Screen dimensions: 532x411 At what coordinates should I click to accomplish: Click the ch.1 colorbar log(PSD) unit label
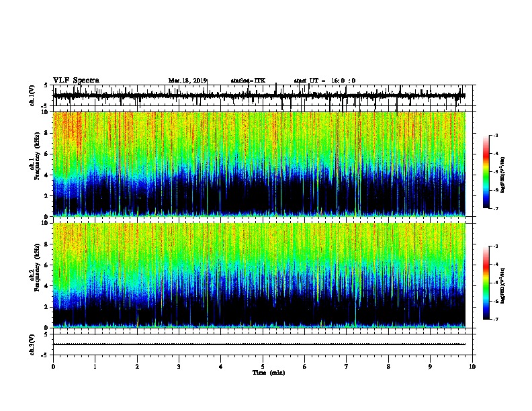(502, 175)
